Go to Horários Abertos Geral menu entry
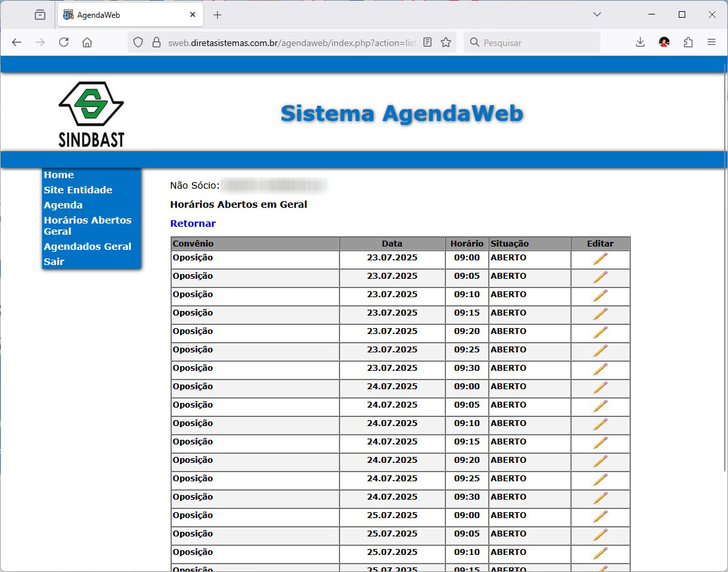The height and width of the screenshot is (572, 728). tap(87, 226)
